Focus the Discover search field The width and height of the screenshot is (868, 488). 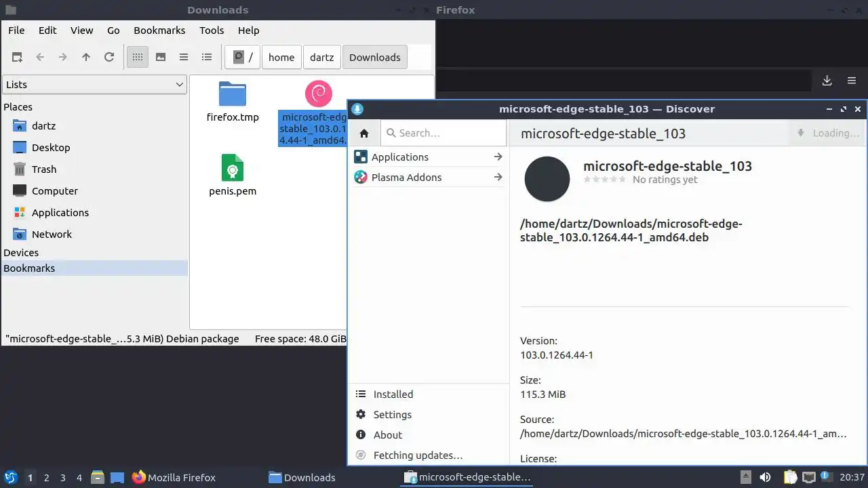[443, 134]
